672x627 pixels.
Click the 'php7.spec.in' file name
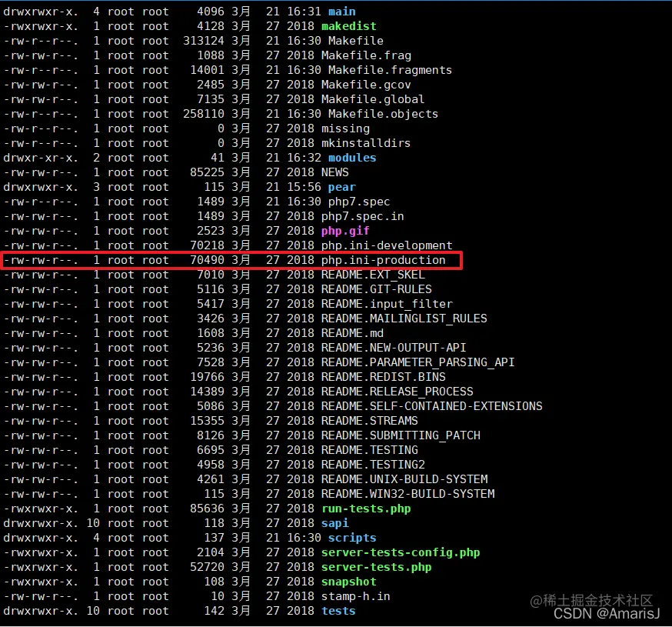tap(363, 216)
